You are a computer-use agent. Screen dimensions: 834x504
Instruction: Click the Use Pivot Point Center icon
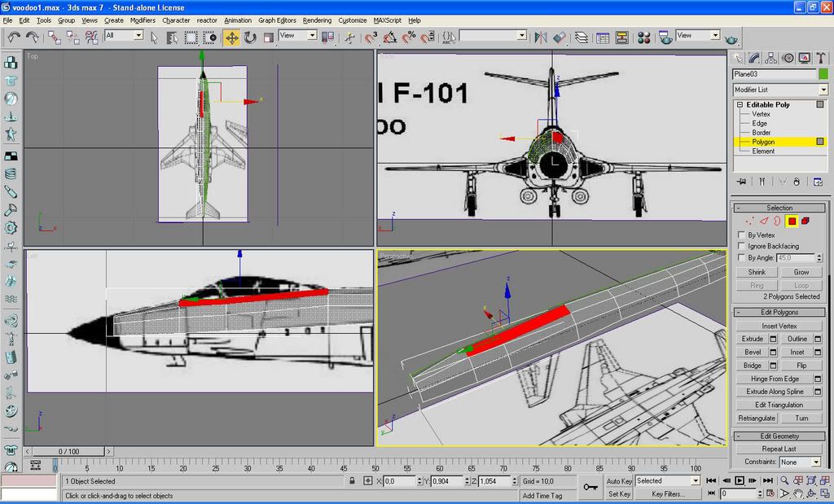327,37
